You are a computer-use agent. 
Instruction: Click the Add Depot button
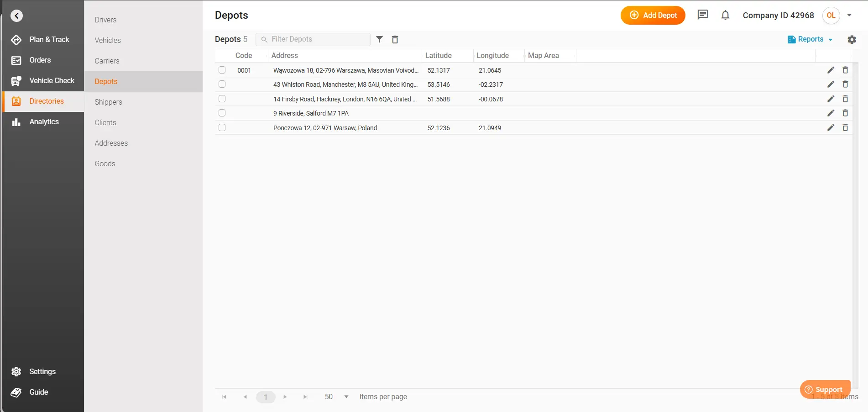[x=653, y=15]
